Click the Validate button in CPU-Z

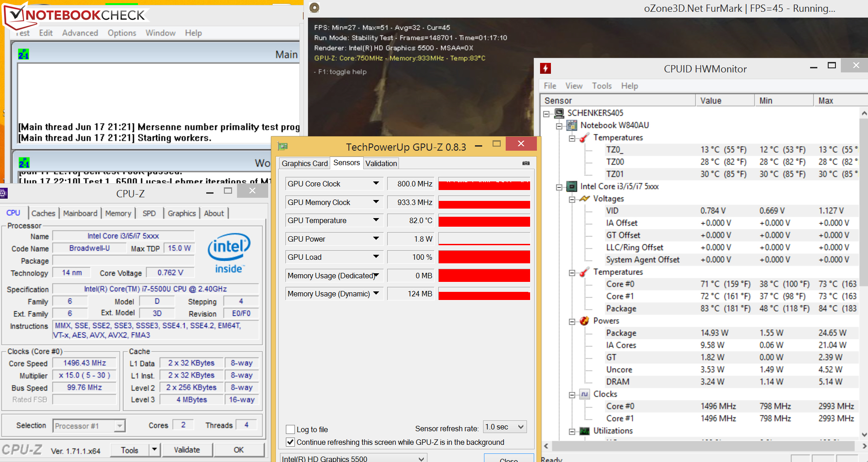[187, 450]
